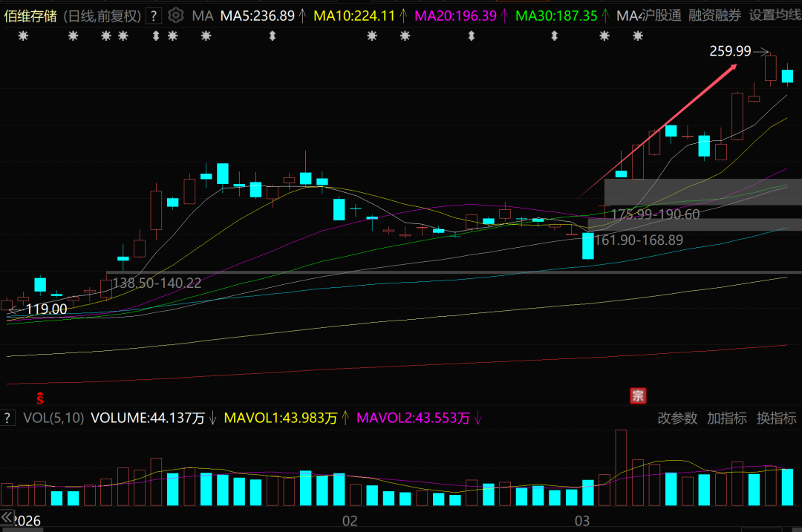
Task: Click the MA5 up arrow indicator
Action: [302, 16]
